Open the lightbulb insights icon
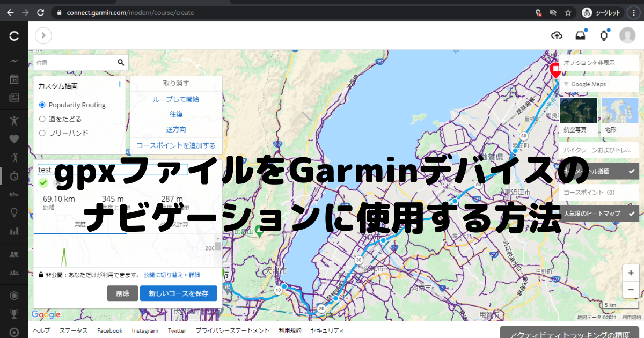 tap(14, 213)
